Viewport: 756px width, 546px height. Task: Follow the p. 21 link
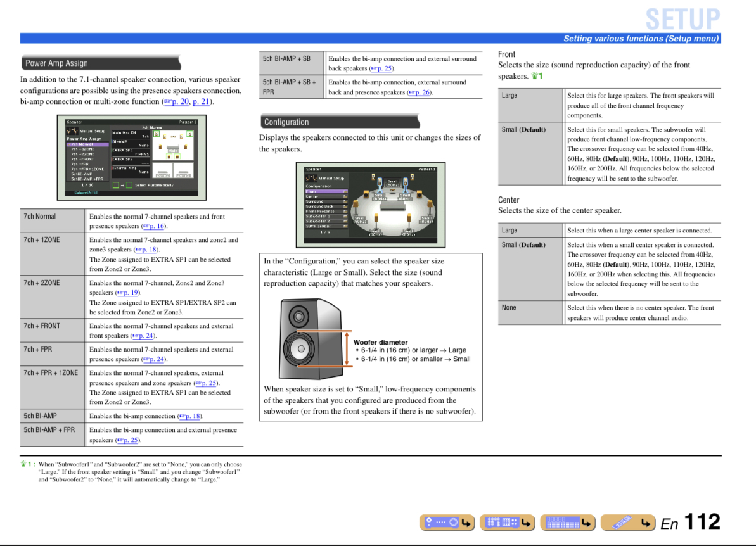202,101
